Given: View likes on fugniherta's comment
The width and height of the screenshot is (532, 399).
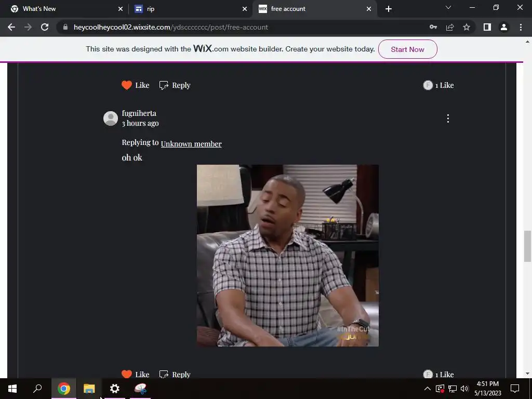Looking at the screenshot, I should click(438, 374).
